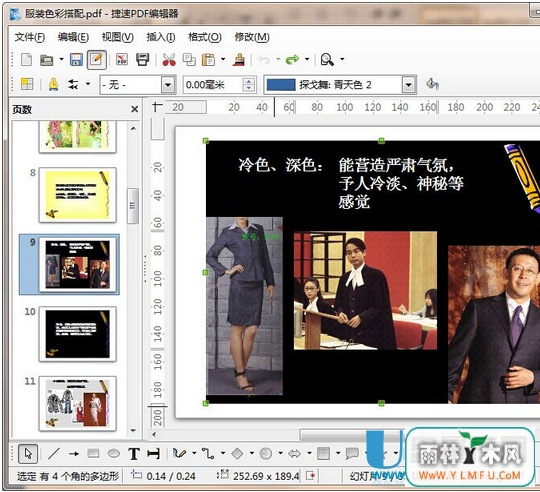Click the Format Paintbrush icon

tap(239, 60)
